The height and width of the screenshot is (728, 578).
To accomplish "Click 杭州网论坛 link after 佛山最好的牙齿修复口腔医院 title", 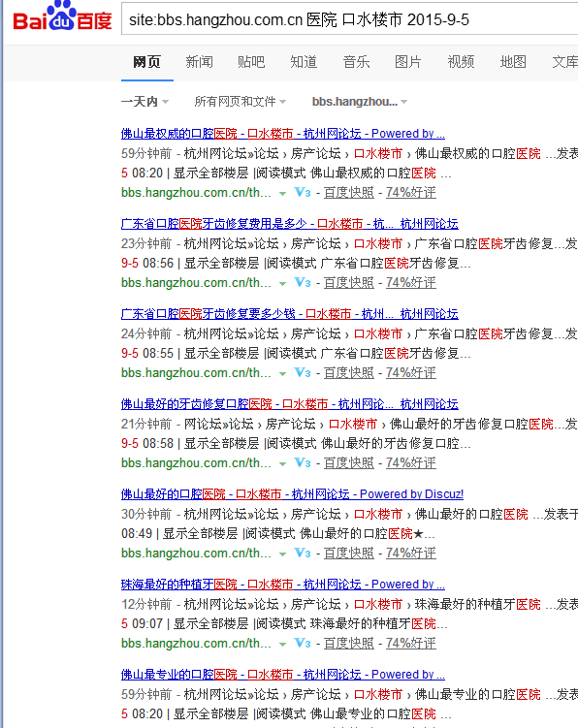I will pyautogui.click(x=429, y=404).
